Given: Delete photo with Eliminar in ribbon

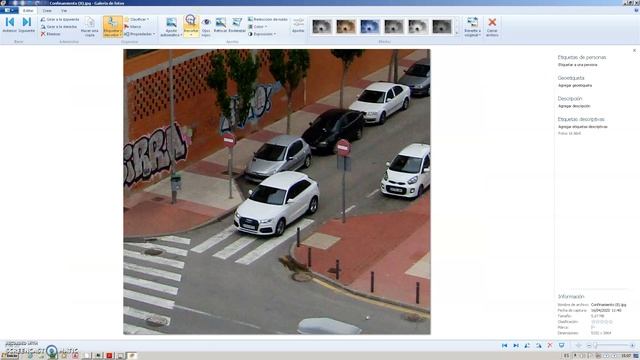Looking at the screenshot, I should click(x=51, y=34).
